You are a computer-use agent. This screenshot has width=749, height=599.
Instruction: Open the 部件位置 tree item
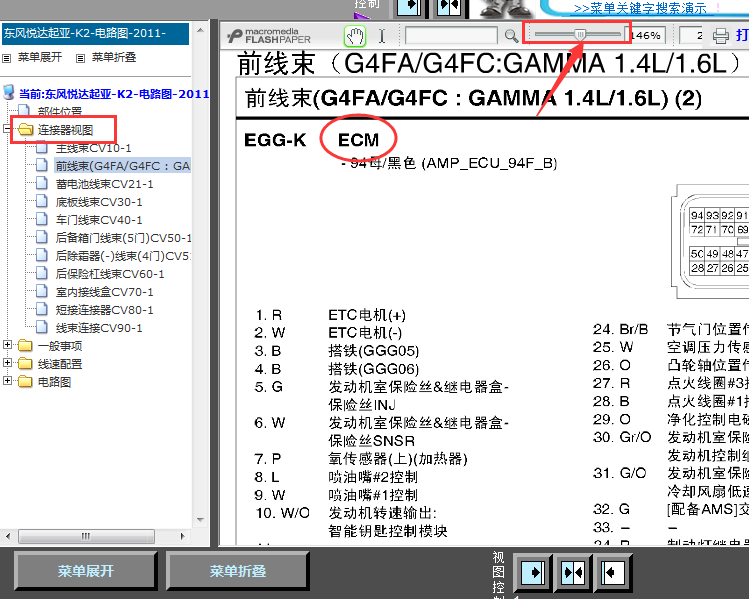pyautogui.click(x=60, y=112)
